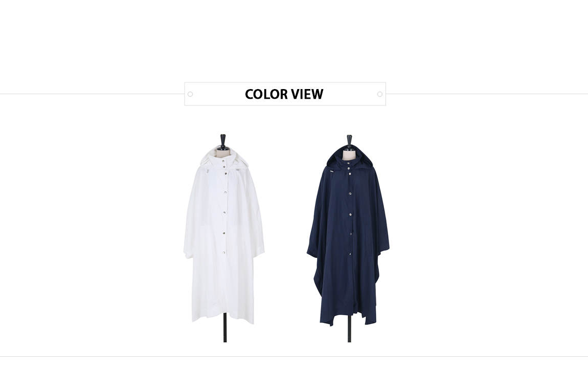The height and width of the screenshot is (391, 588).
Task: Click the divider line left of COLOR VIEW box
Action: (92, 94)
